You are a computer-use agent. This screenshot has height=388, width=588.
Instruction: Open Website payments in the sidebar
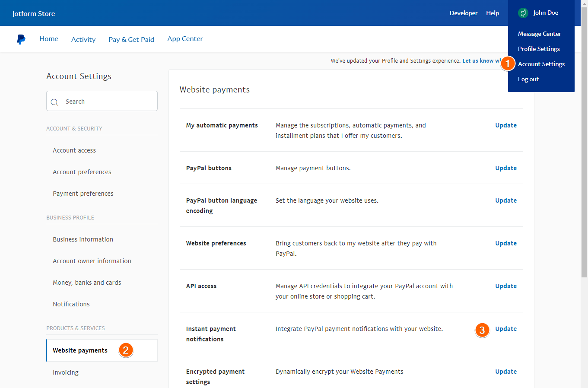coord(80,350)
